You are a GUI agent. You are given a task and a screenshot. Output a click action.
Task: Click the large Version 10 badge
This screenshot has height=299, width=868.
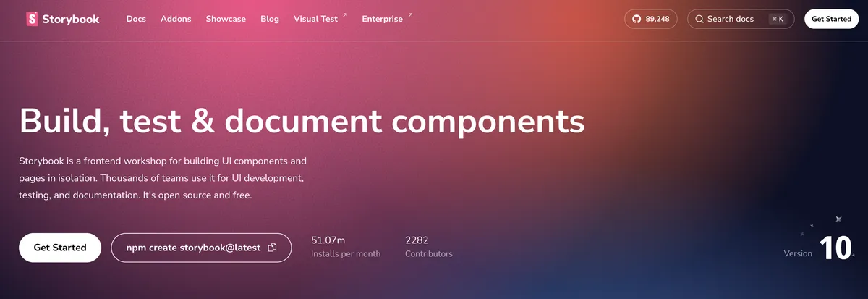pos(835,248)
